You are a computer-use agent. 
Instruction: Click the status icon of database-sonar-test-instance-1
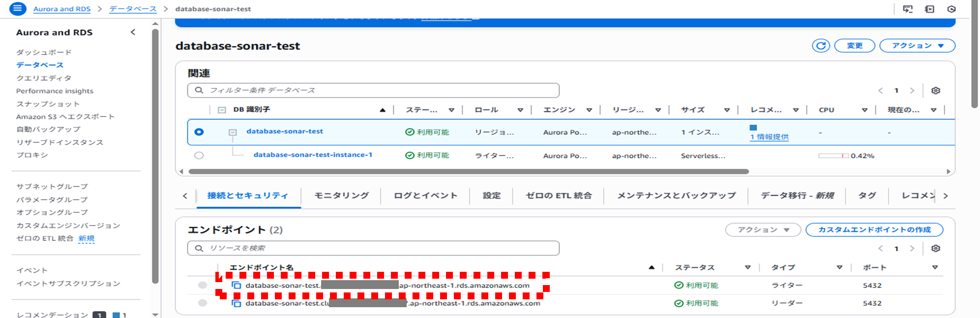click(x=410, y=155)
